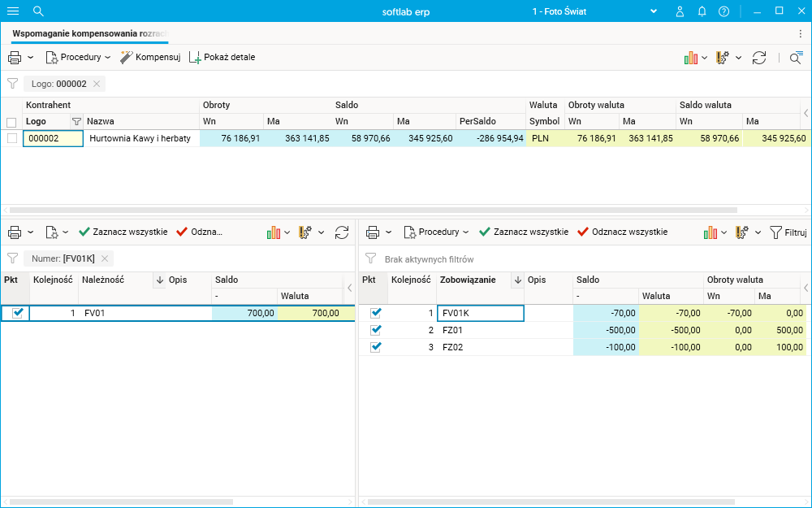Toggle select-all checkbox in main grid header
Image resolution: width=812 pixels, height=508 pixels.
[11, 123]
